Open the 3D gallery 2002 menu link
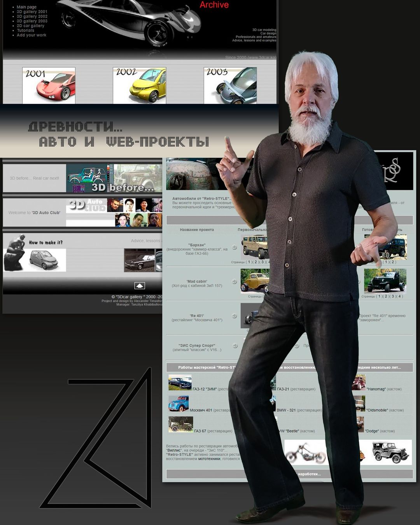420x525 pixels. 32,16
